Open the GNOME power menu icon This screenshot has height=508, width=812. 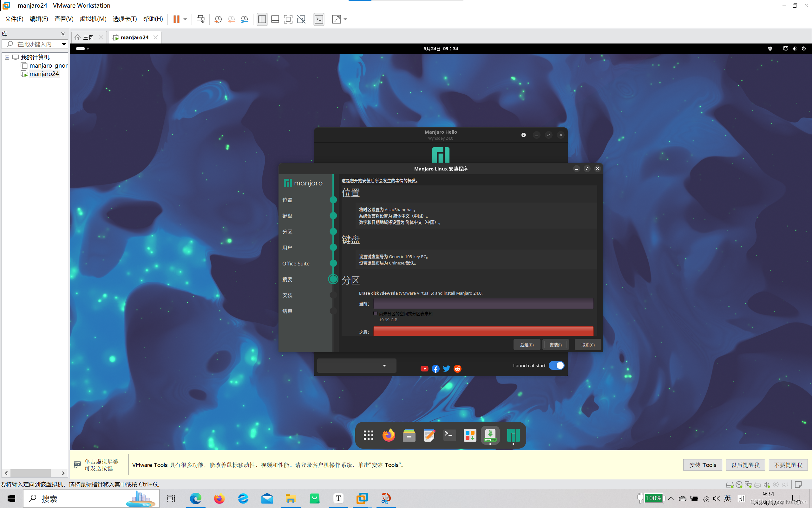click(x=804, y=48)
